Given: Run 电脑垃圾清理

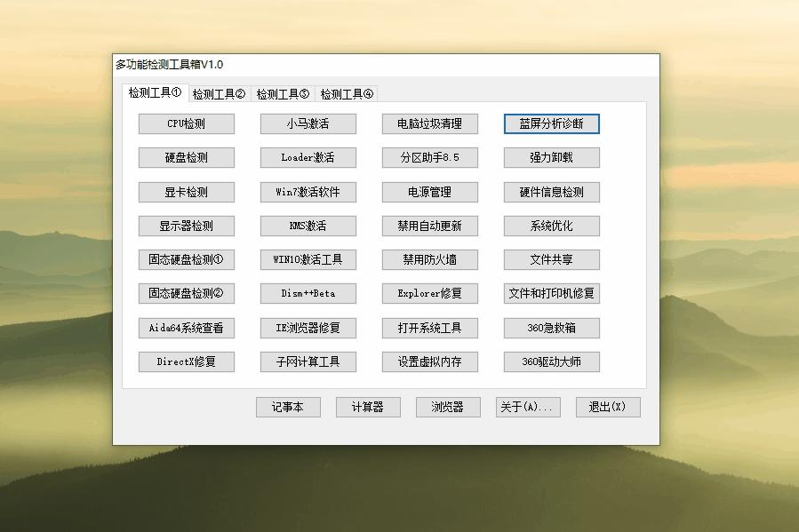Looking at the screenshot, I should point(429,123).
